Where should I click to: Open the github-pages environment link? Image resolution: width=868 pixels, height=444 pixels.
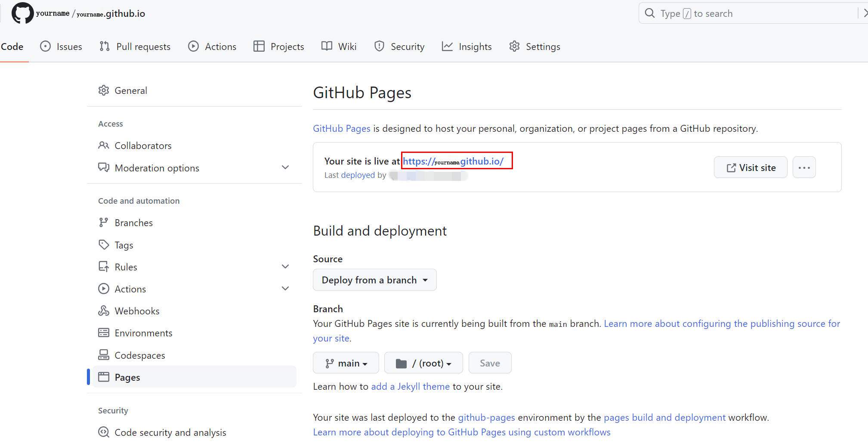coord(486,418)
